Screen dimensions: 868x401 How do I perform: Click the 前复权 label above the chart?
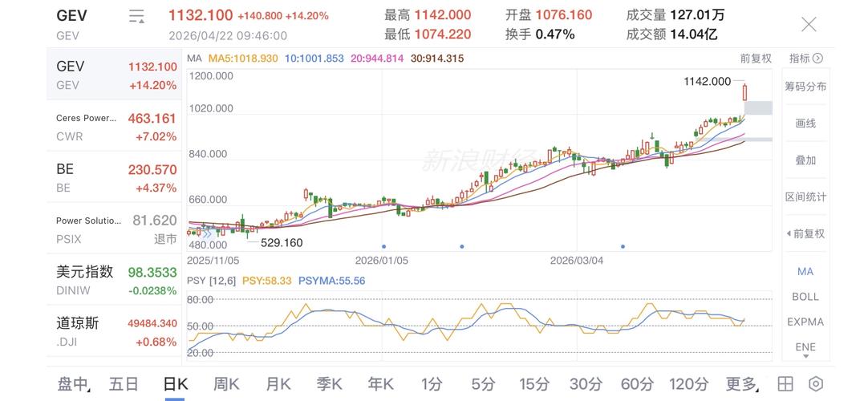coord(756,58)
